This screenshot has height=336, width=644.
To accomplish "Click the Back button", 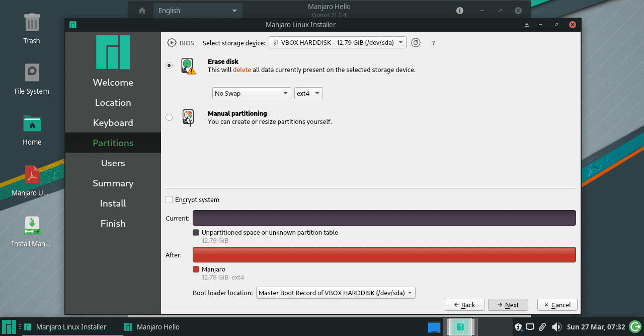I will coord(464,305).
